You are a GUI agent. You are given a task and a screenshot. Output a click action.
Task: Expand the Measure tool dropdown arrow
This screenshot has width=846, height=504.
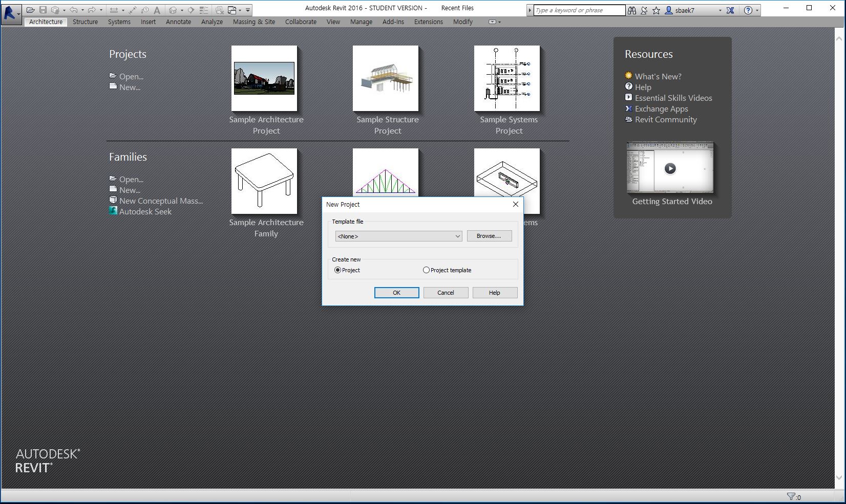tap(123, 10)
